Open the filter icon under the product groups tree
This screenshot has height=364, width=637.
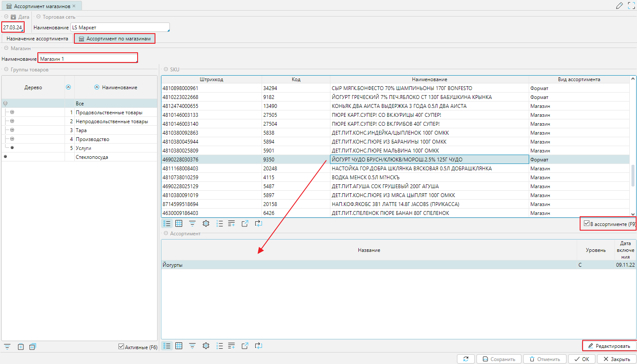(7, 347)
